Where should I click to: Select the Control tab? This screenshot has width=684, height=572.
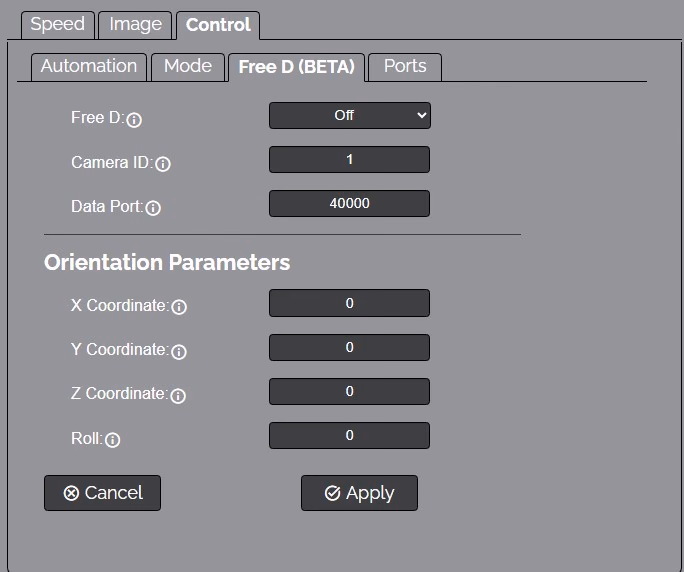tap(218, 25)
